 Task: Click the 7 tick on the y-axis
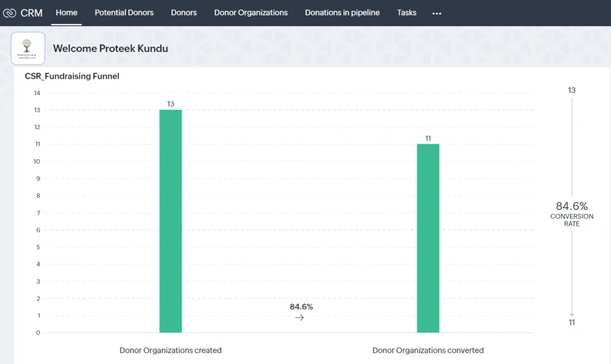38,213
